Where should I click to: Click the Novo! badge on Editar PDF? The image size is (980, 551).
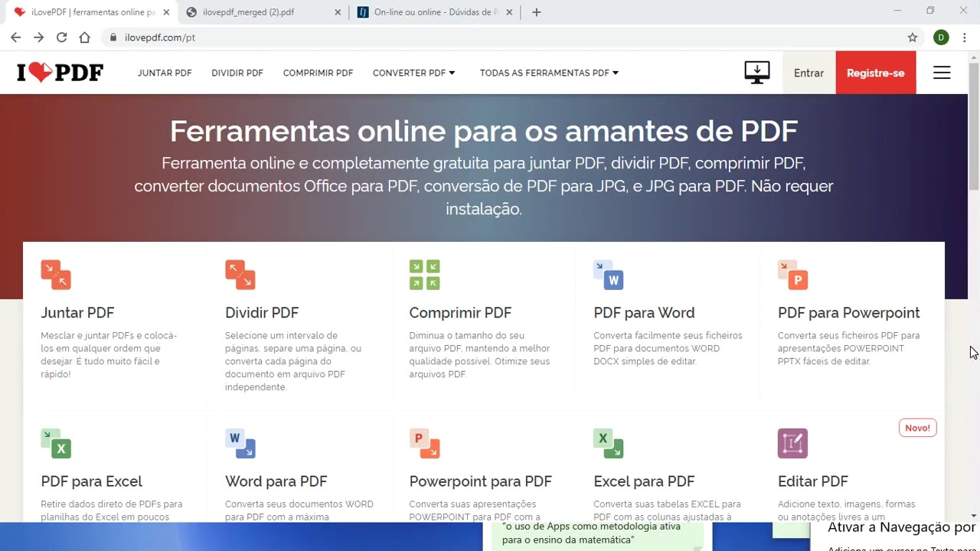pos(917,428)
